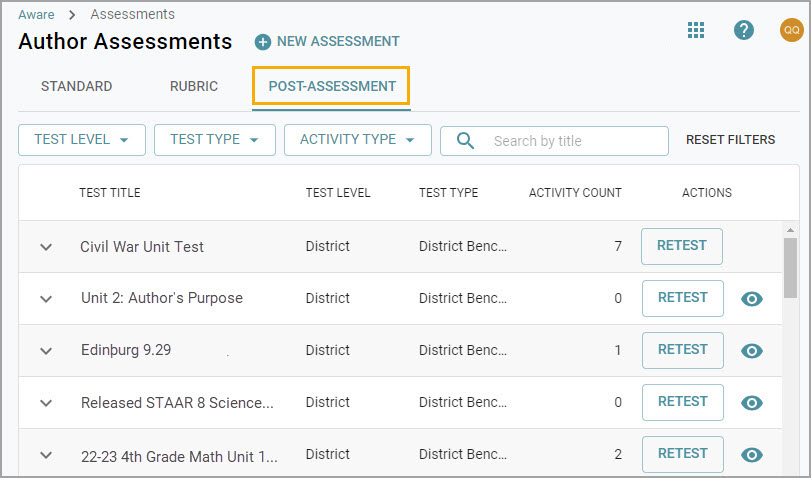
Task: View 22-23 4th Grade Math Unit eye icon
Action: click(752, 455)
